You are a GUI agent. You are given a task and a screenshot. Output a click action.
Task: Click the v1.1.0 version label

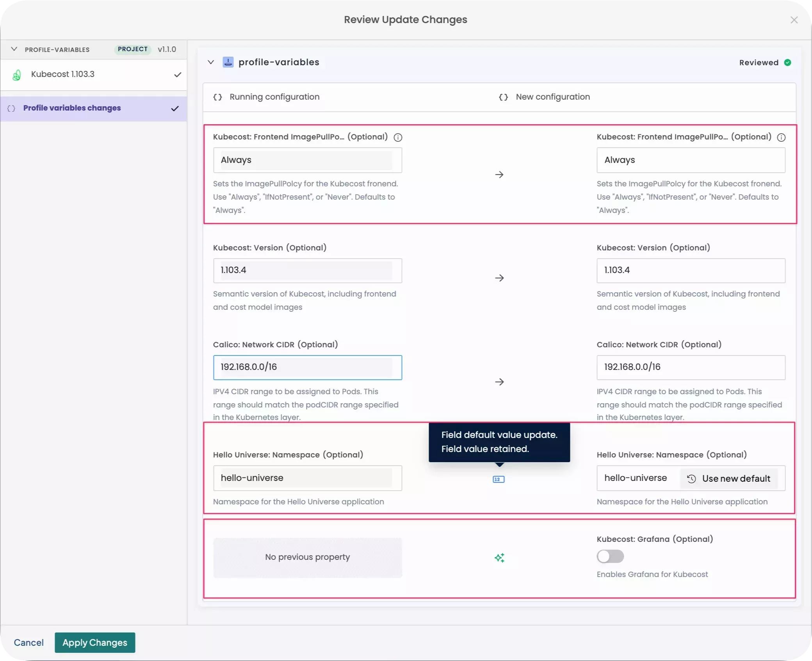point(167,49)
